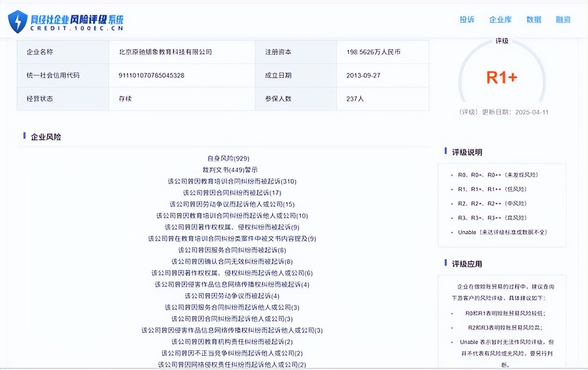
Task: Click the 教育机构责任纠纷而被起诉(2) row
Action: point(232,342)
